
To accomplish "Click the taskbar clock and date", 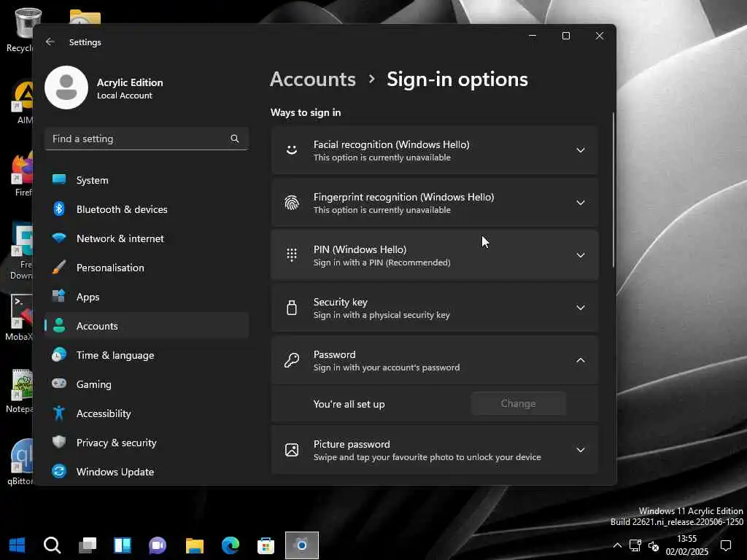I will tap(687, 545).
